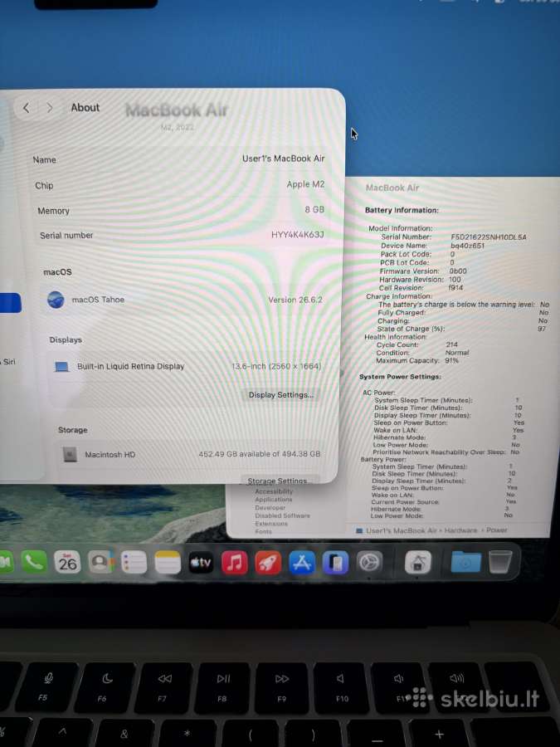Click Condition value Normal
The width and height of the screenshot is (560, 747).
[456, 353]
